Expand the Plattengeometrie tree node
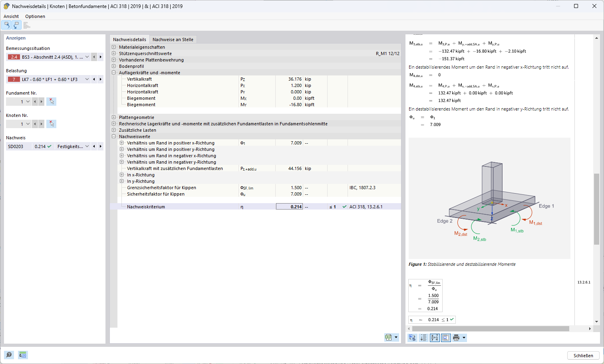The image size is (604, 364). tap(113, 117)
